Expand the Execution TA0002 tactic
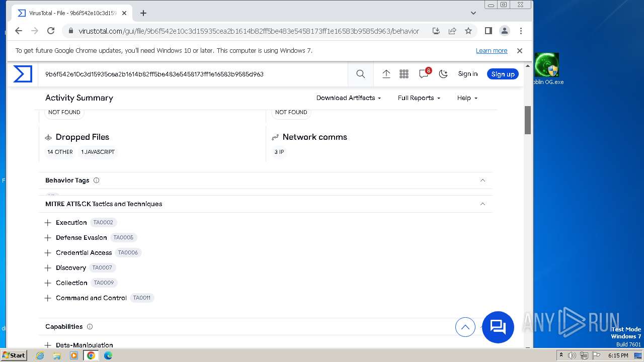The height and width of the screenshot is (362, 644). 48,222
